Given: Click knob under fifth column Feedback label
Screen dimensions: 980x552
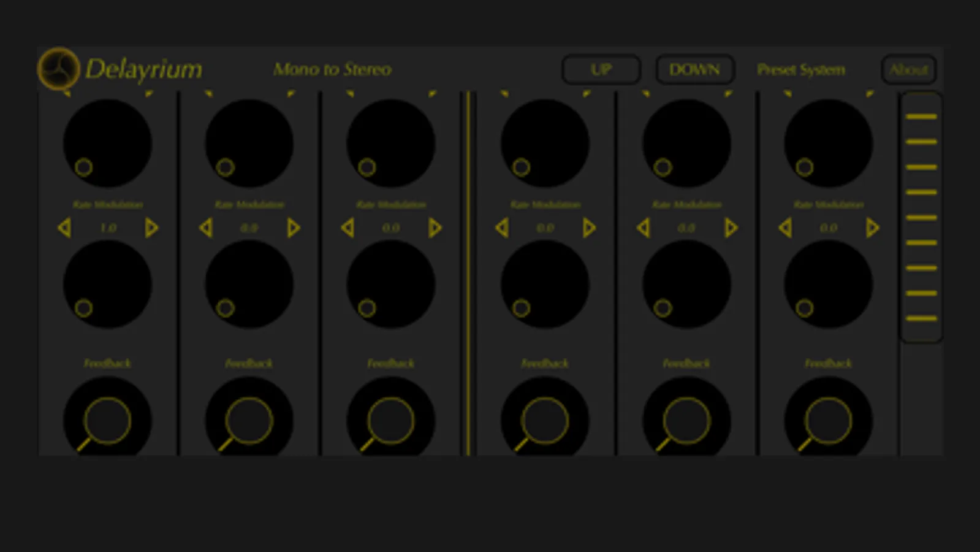Looking at the screenshot, I should [x=686, y=417].
